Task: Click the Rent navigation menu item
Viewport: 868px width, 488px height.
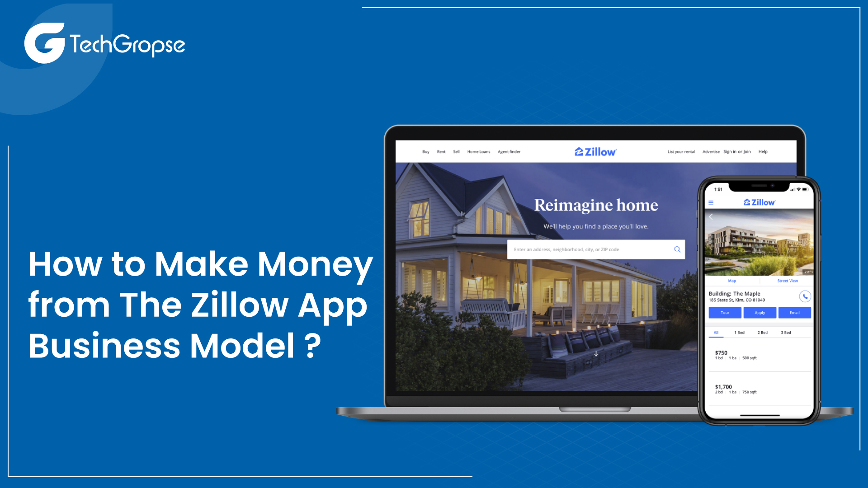Action: (440, 151)
